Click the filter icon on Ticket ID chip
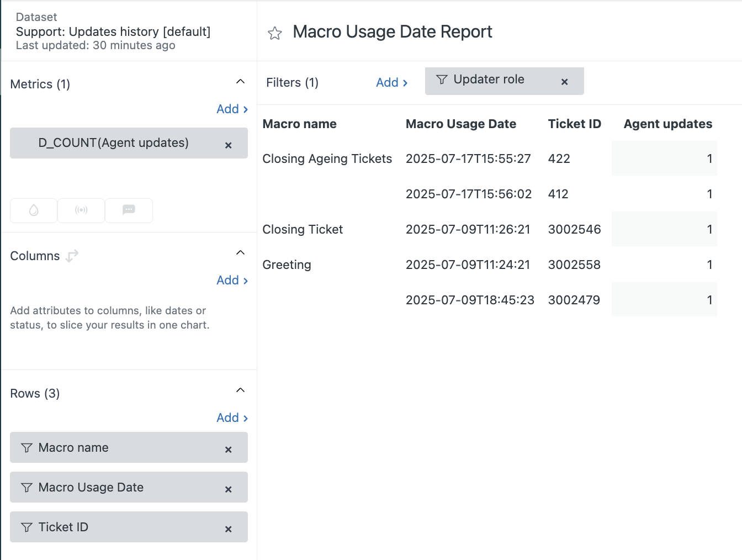Image resolution: width=742 pixels, height=560 pixels. pyautogui.click(x=26, y=527)
